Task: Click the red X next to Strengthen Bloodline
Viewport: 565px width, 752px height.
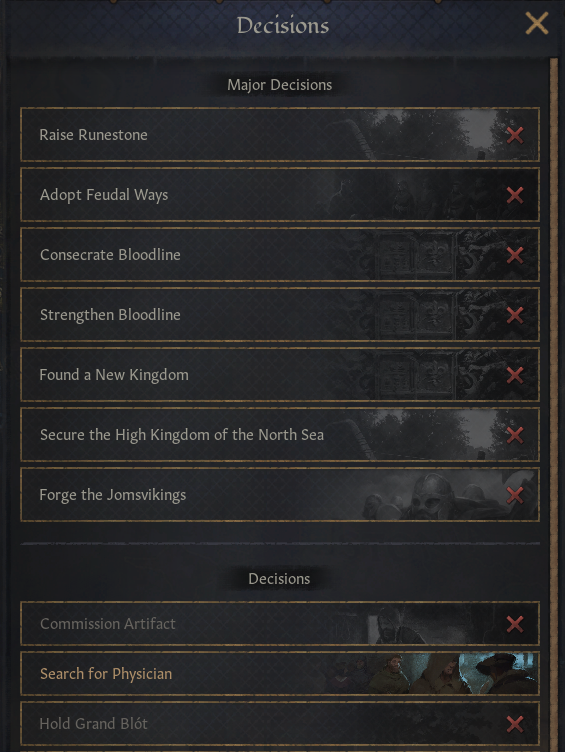Action: click(x=515, y=315)
